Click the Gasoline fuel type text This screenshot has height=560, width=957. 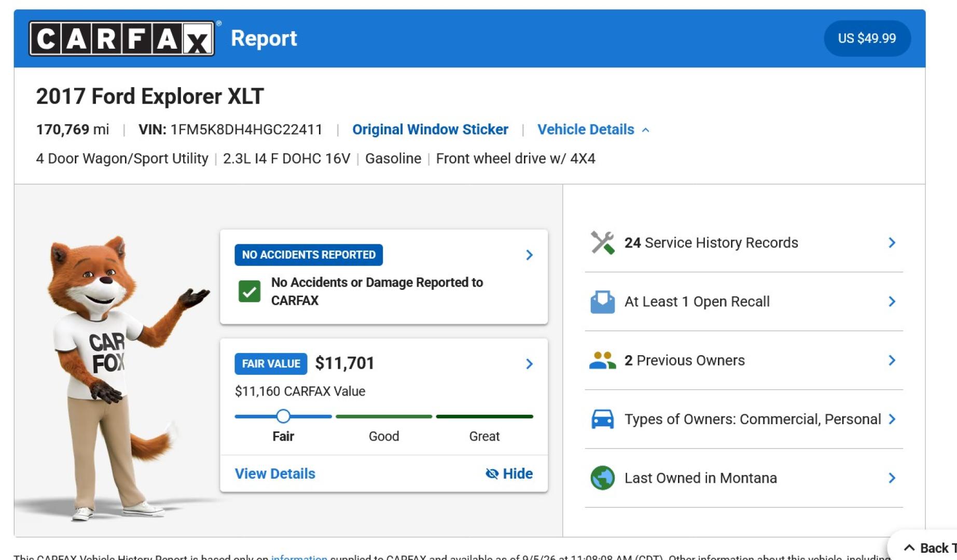point(393,159)
